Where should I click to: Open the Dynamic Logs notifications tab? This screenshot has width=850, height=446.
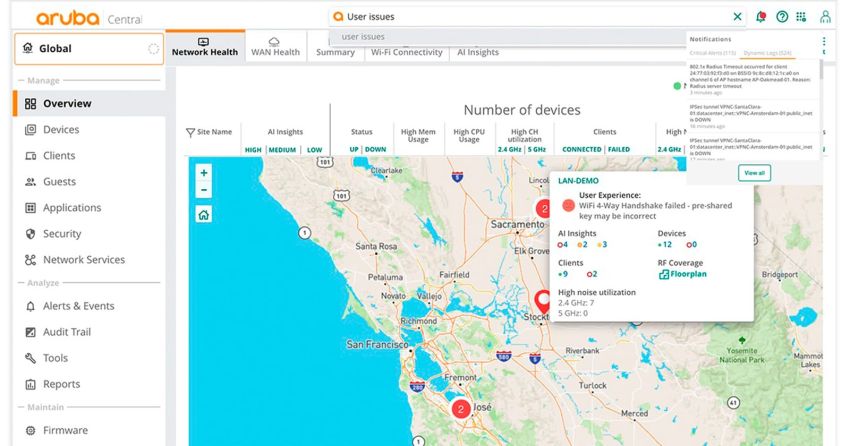tap(769, 51)
